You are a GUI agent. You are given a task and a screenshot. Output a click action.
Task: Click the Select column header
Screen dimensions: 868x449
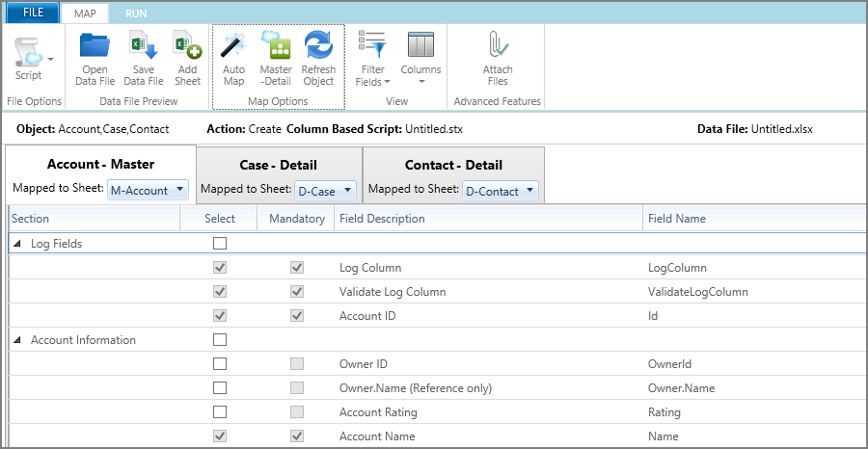tap(219, 219)
